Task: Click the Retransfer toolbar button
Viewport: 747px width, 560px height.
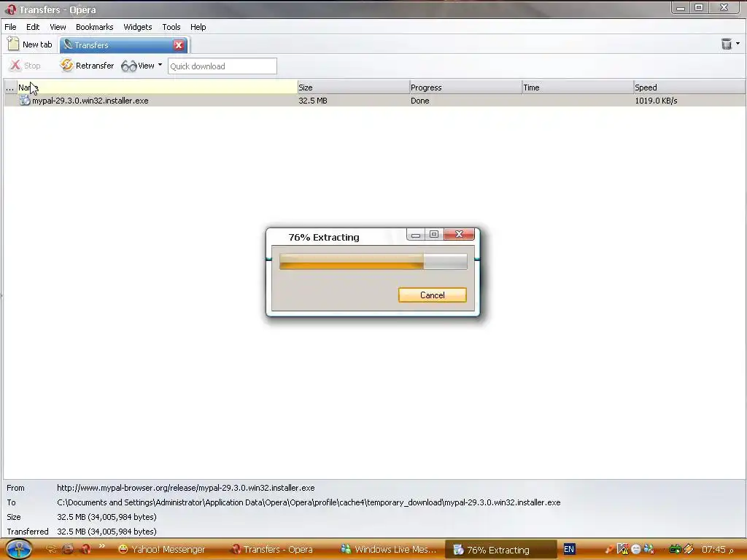Action: pos(87,65)
